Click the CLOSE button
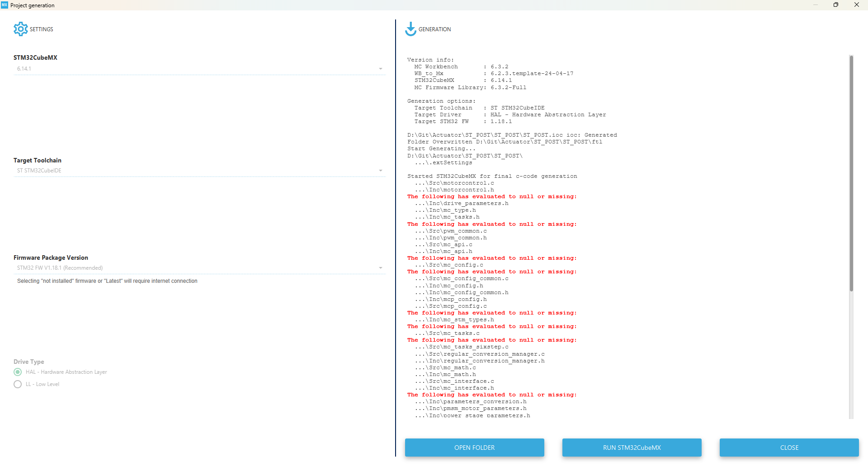 (x=788, y=447)
